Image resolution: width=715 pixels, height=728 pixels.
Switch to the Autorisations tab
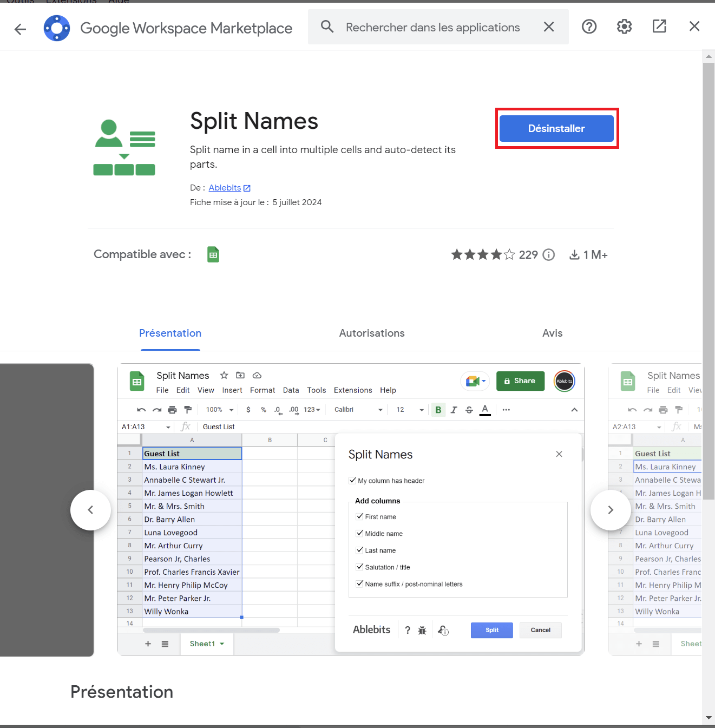(372, 333)
